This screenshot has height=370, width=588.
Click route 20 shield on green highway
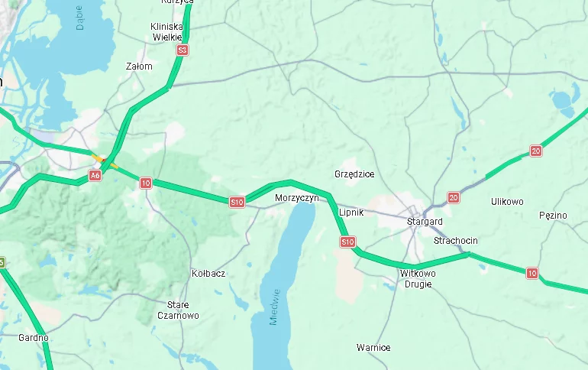pos(536,151)
